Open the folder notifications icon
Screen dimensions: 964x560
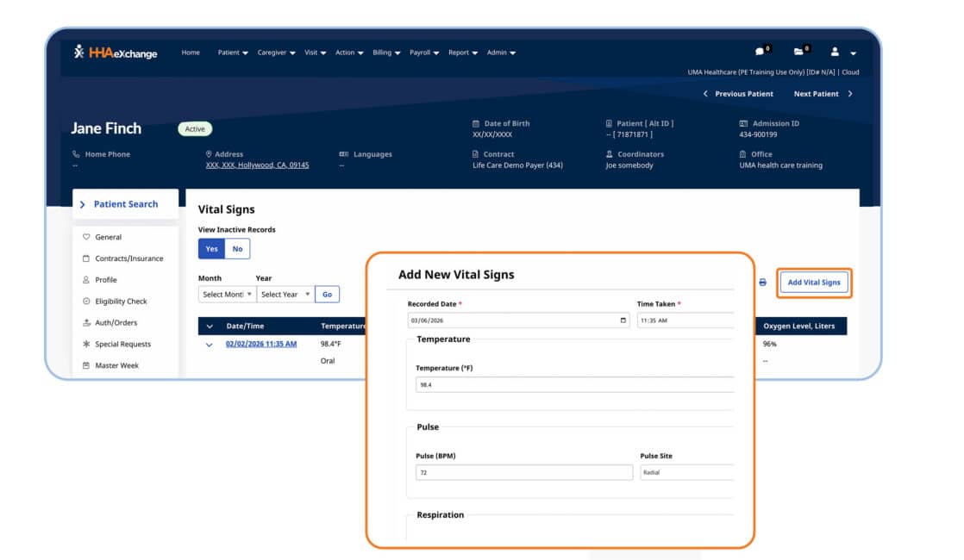pyautogui.click(x=798, y=52)
